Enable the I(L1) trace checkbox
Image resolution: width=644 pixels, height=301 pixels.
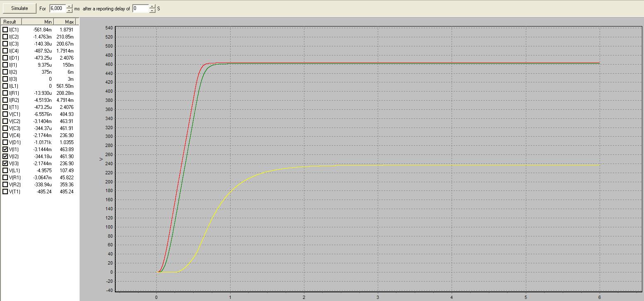5,86
